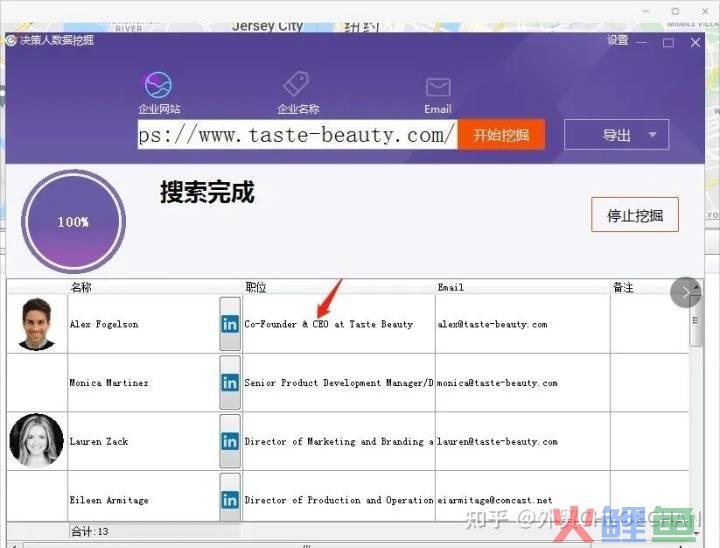Click the 备注 column header
Screen dimensions: 720x548
(x=623, y=287)
